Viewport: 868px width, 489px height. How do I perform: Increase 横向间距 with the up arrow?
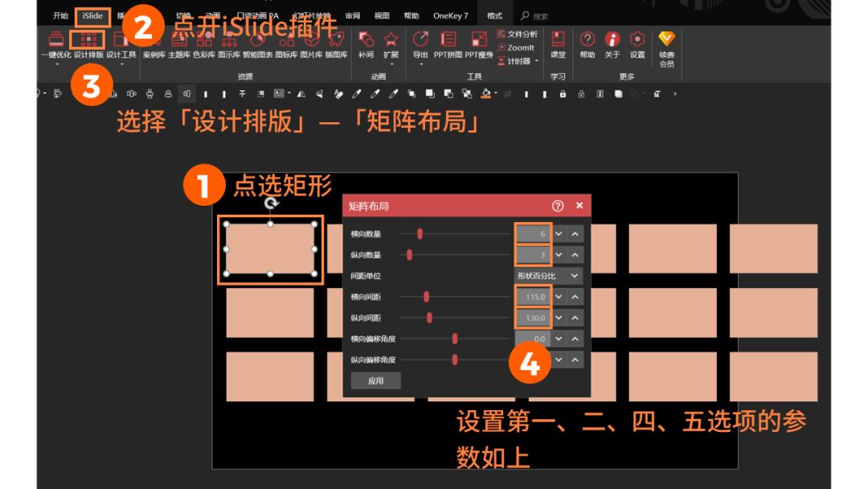tap(575, 297)
